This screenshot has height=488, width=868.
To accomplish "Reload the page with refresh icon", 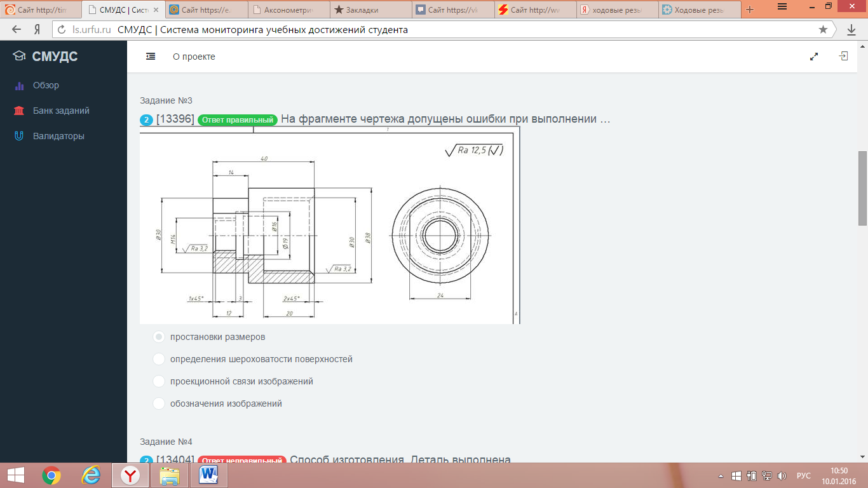I will (62, 29).
